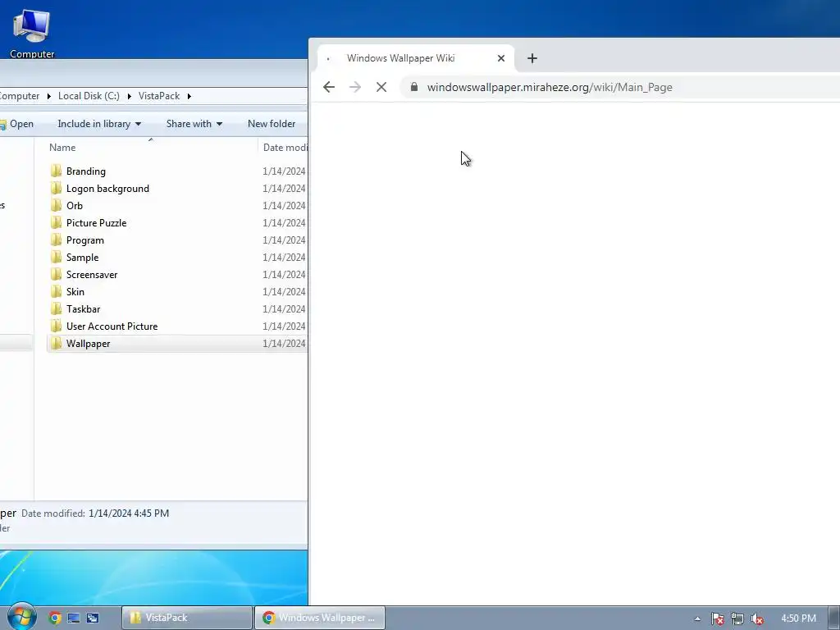Select the Picture Puzzle folder name
The height and width of the screenshot is (630, 840).
click(97, 223)
